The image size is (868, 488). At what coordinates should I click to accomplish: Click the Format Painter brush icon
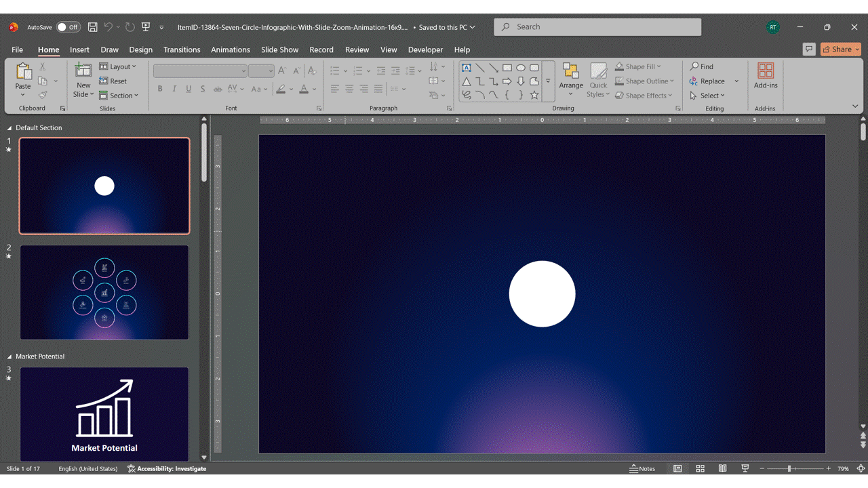[43, 95]
